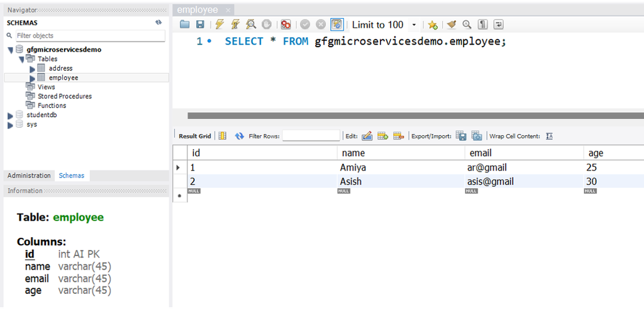Select the age cell with value 30

pyautogui.click(x=614, y=181)
